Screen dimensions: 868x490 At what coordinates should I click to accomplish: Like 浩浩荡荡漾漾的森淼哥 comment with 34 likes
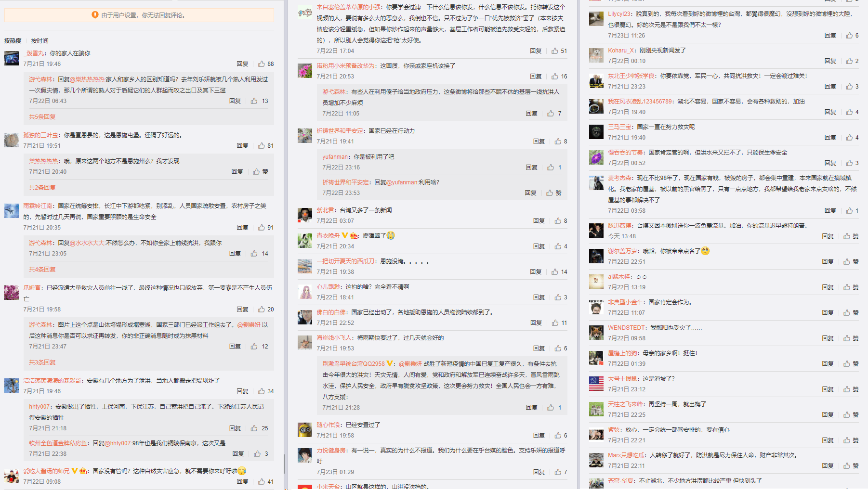coord(261,391)
